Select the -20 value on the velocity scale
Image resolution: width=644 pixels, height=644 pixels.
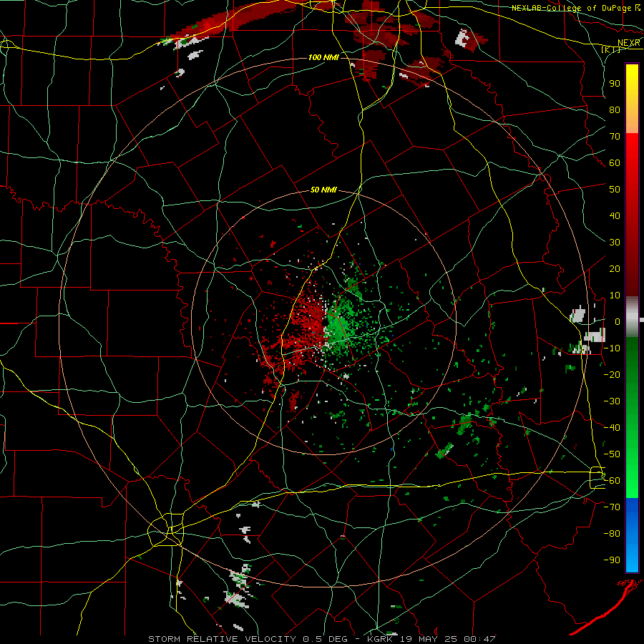point(612,374)
